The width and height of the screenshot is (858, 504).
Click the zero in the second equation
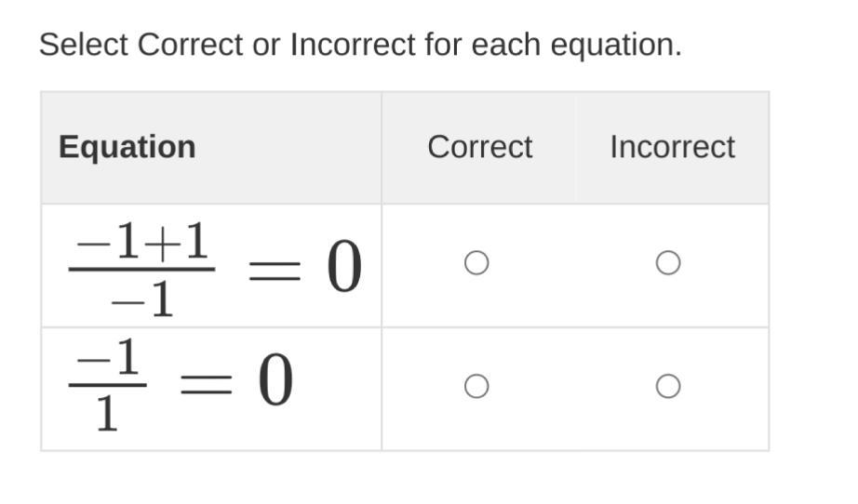(275, 382)
